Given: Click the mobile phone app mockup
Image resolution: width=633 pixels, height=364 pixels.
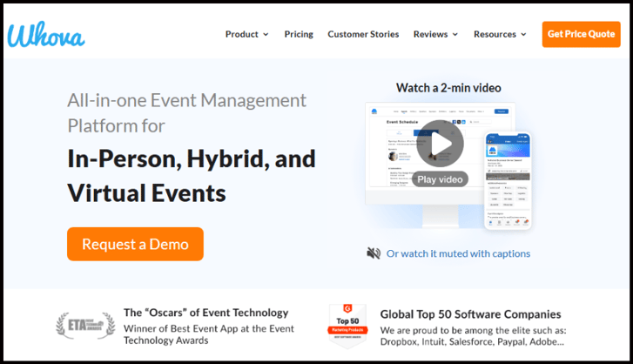Looking at the screenshot, I should coord(508,180).
